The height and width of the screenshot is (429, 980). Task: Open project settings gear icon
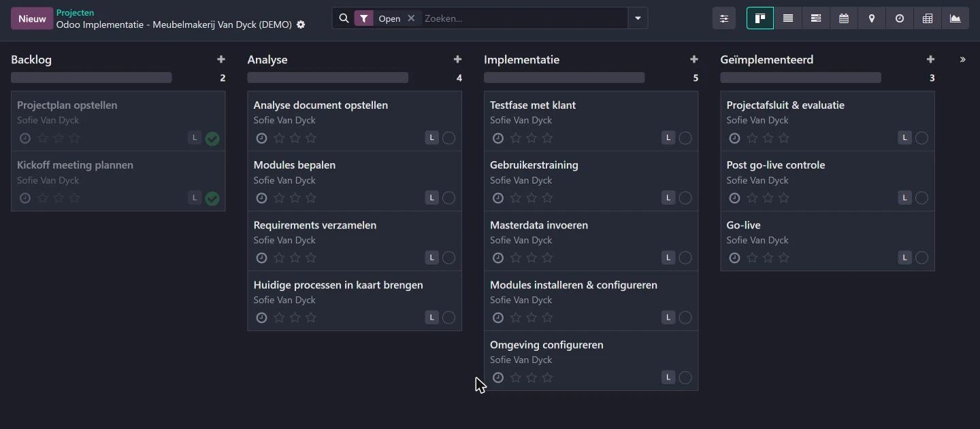coord(301,24)
